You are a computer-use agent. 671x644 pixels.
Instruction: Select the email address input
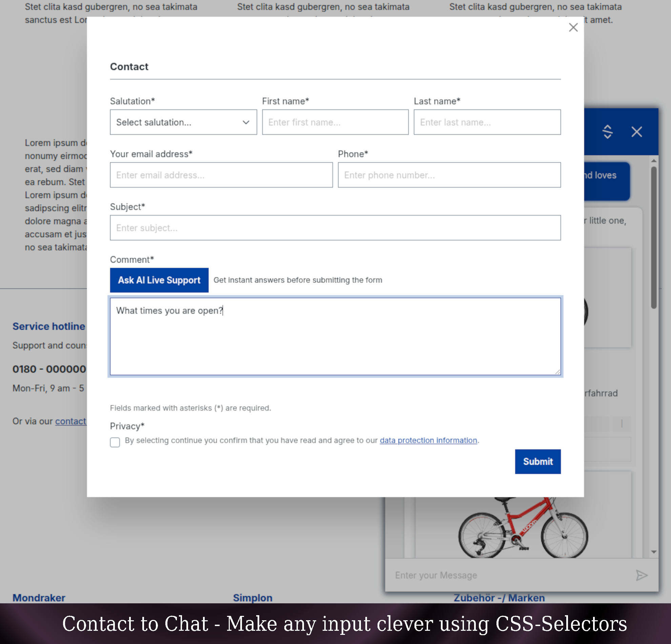pos(221,175)
